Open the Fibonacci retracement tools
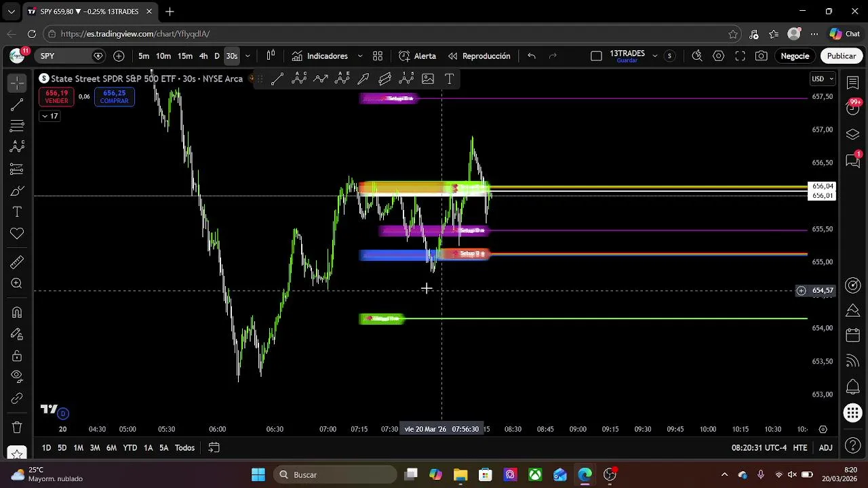The image size is (868, 488). pyautogui.click(x=17, y=126)
